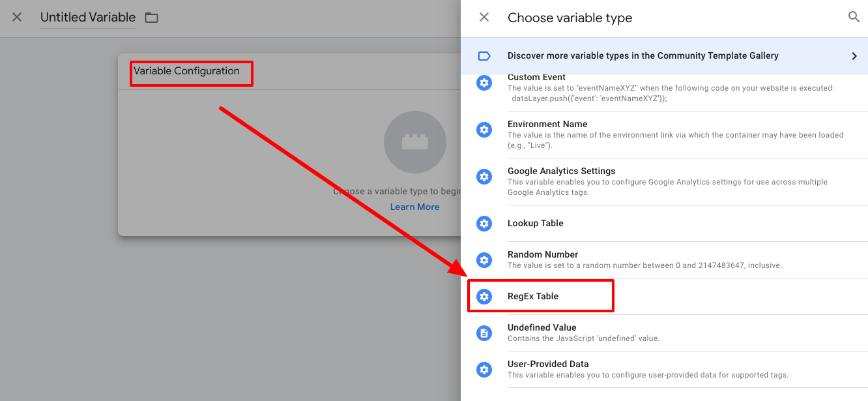Choose Undefined Value variable type
This screenshot has width=868, height=401.
[x=665, y=333]
